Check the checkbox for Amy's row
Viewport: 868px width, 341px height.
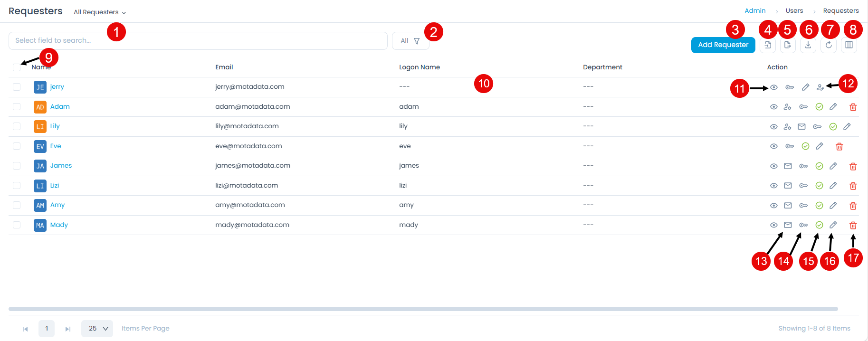click(x=17, y=205)
